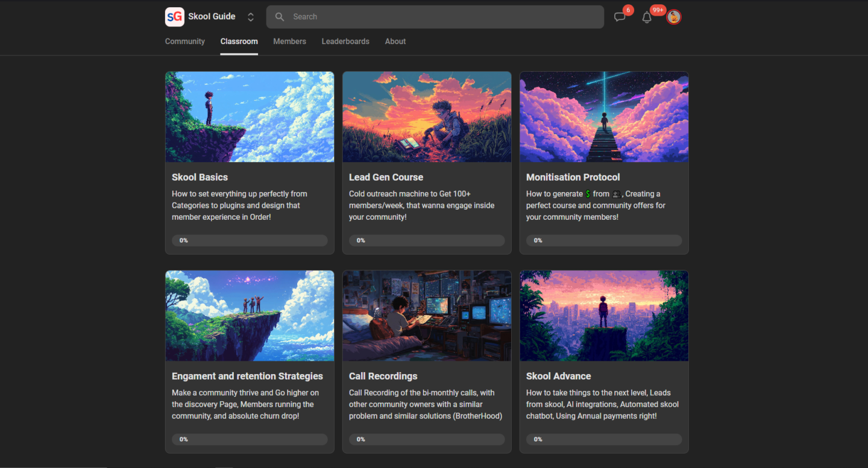Click the search magnifier icon

[280, 17]
